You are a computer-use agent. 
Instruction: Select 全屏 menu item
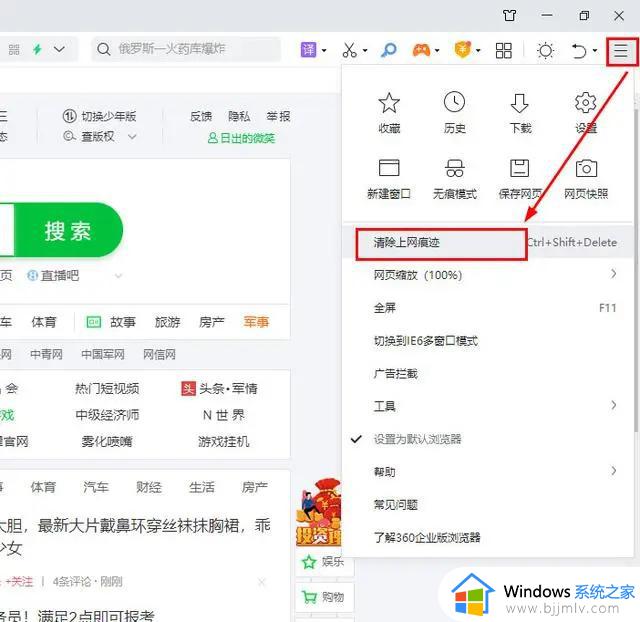(488, 308)
